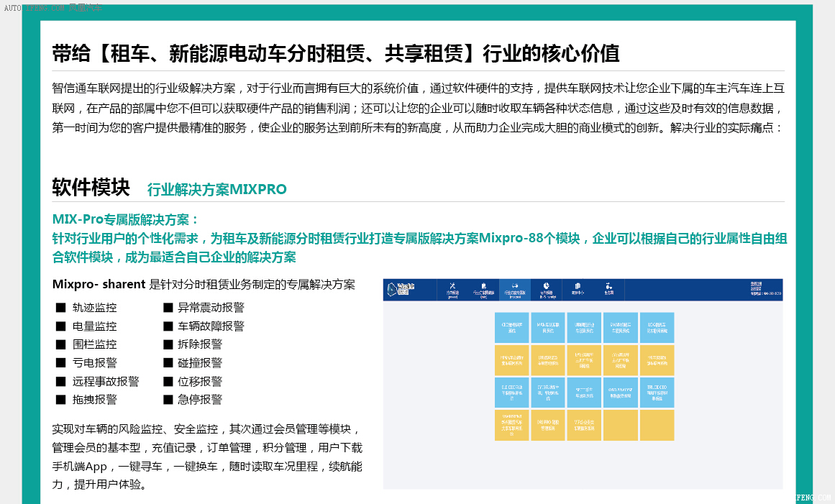Click the bullet item 亏电报警
The image size is (835, 504).
point(94,363)
